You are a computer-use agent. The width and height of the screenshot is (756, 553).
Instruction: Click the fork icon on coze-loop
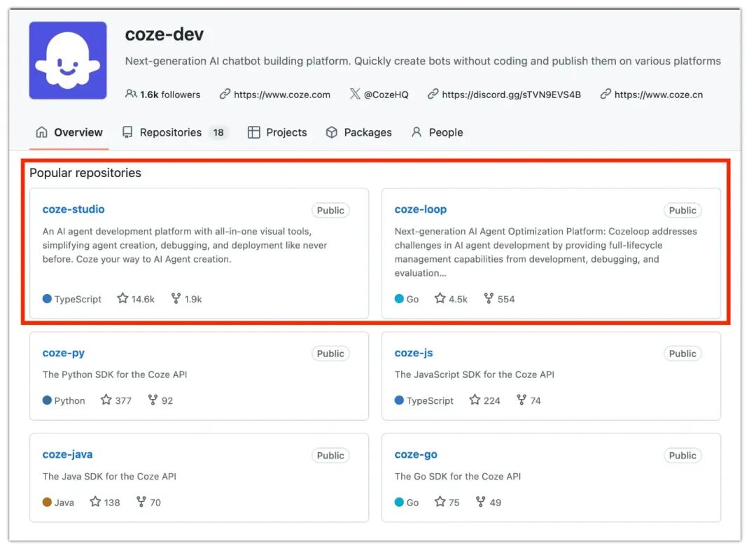point(489,298)
